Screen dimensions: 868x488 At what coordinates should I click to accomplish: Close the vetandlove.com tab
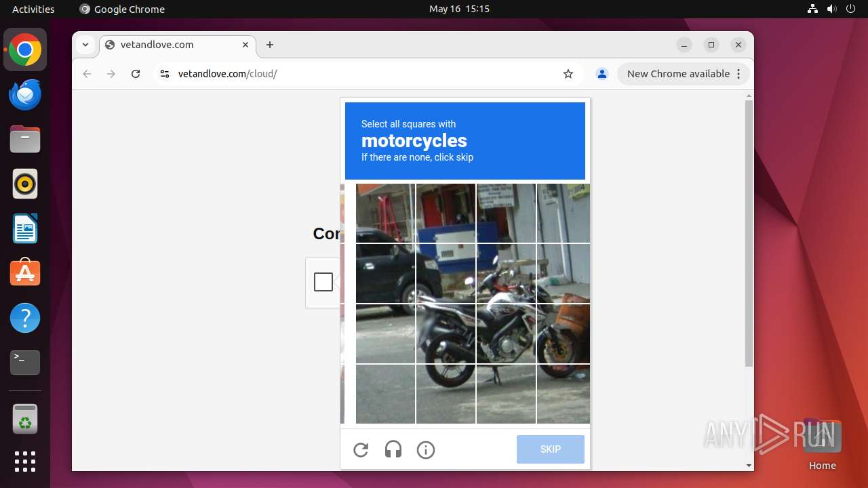[x=245, y=45]
